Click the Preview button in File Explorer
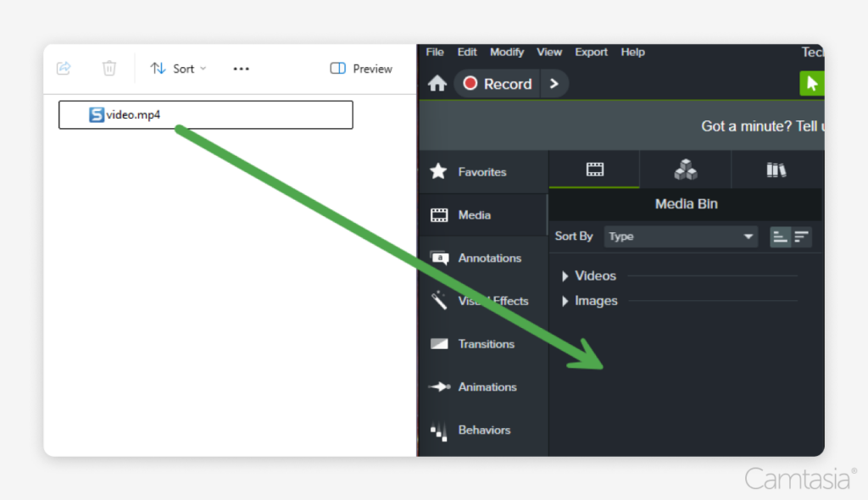Viewport: 868px width, 500px height. (359, 69)
